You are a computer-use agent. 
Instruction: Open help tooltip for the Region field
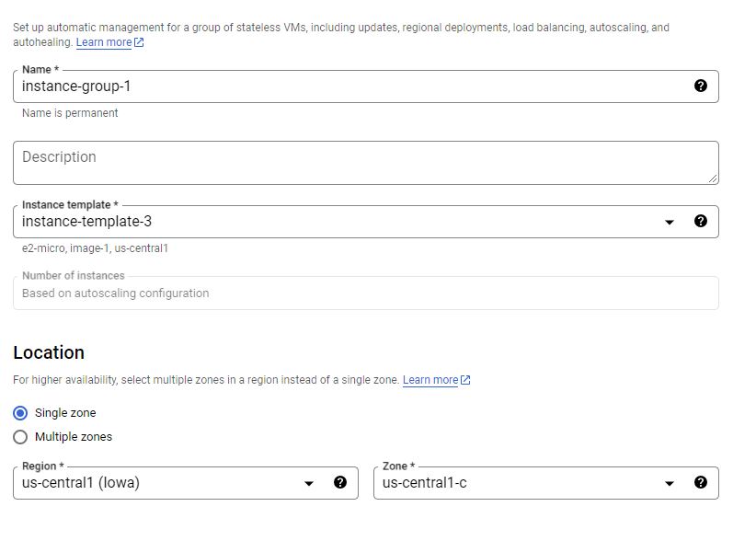(x=340, y=482)
